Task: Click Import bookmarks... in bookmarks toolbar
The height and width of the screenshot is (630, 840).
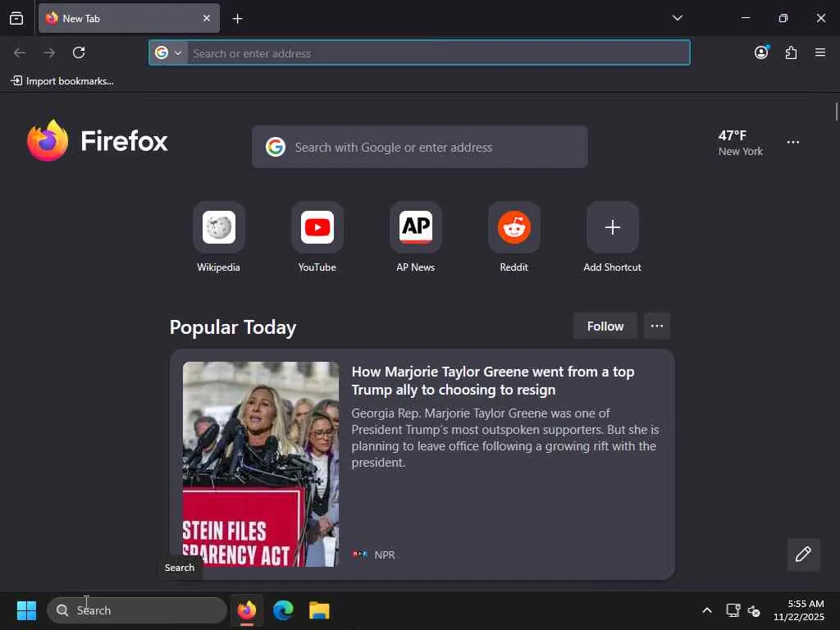Action: coord(62,81)
